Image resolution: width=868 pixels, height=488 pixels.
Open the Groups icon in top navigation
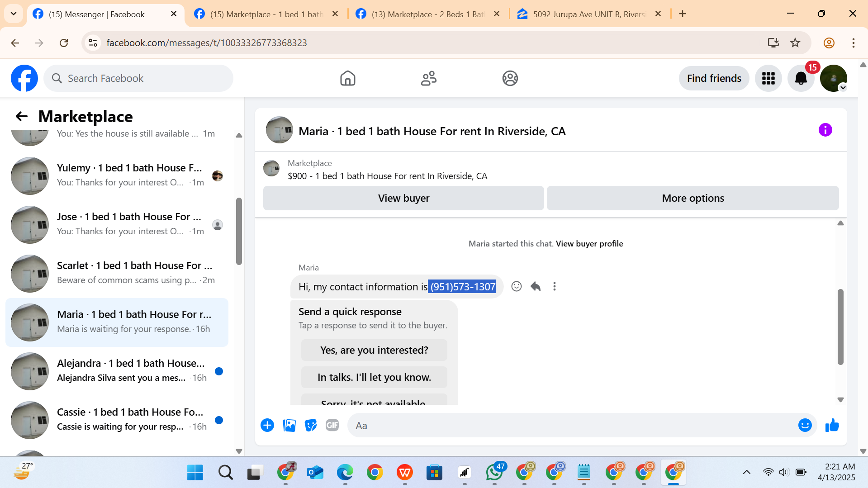[510, 78]
